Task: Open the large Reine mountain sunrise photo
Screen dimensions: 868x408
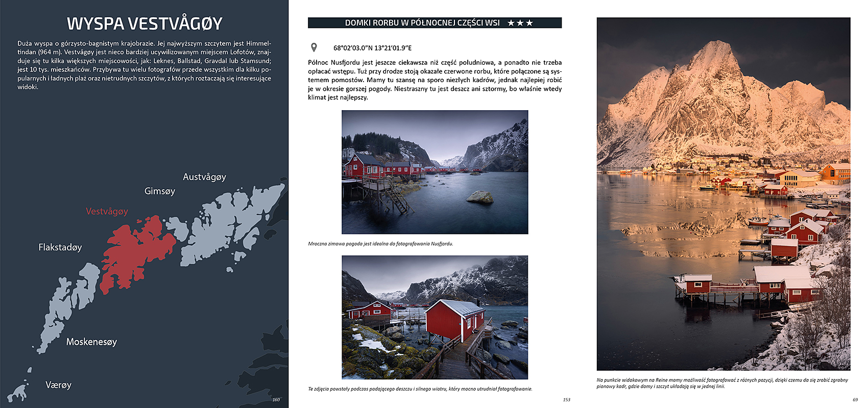Action: tap(723, 194)
